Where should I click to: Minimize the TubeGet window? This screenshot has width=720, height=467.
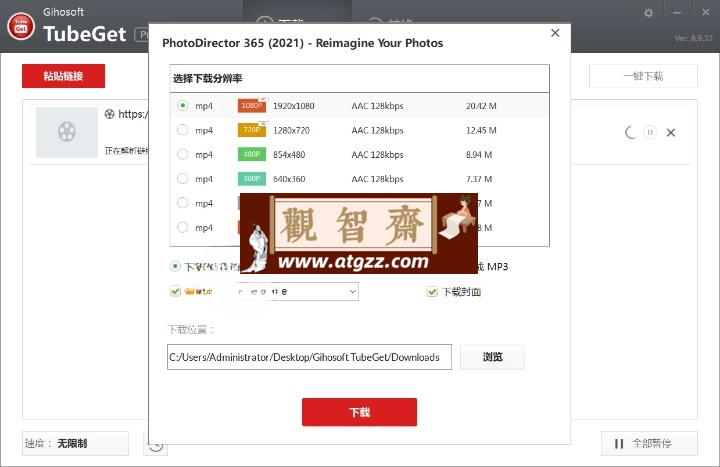point(677,13)
